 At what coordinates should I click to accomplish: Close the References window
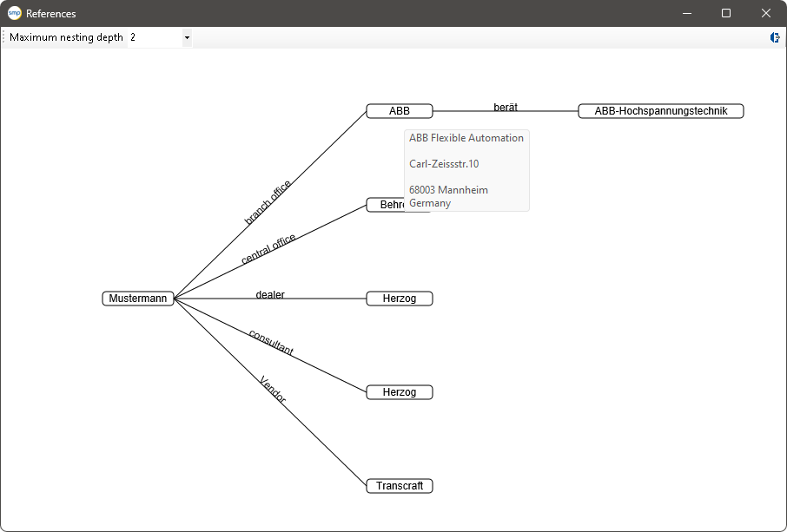766,14
